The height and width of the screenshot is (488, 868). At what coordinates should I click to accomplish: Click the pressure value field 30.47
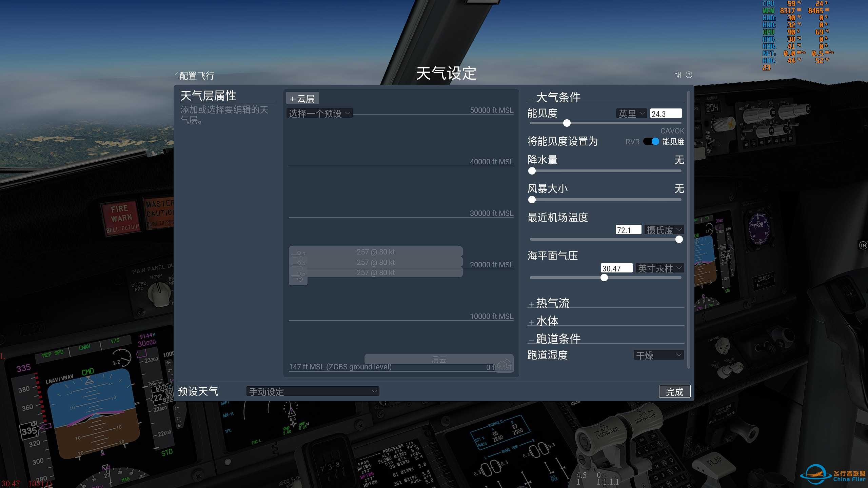617,268
